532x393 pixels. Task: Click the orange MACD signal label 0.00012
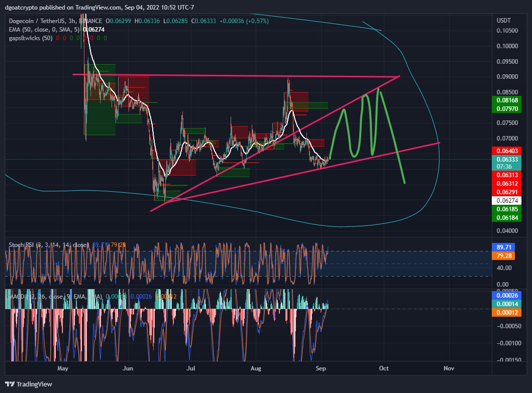507,312
